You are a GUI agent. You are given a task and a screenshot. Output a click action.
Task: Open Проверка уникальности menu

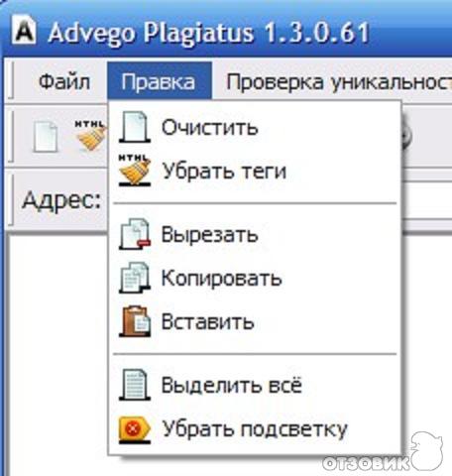point(339,81)
